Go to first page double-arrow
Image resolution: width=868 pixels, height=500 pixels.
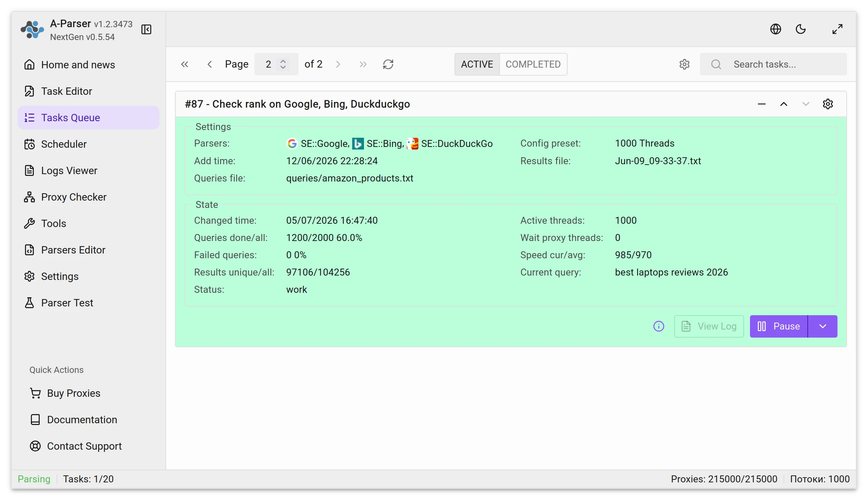tap(185, 64)
